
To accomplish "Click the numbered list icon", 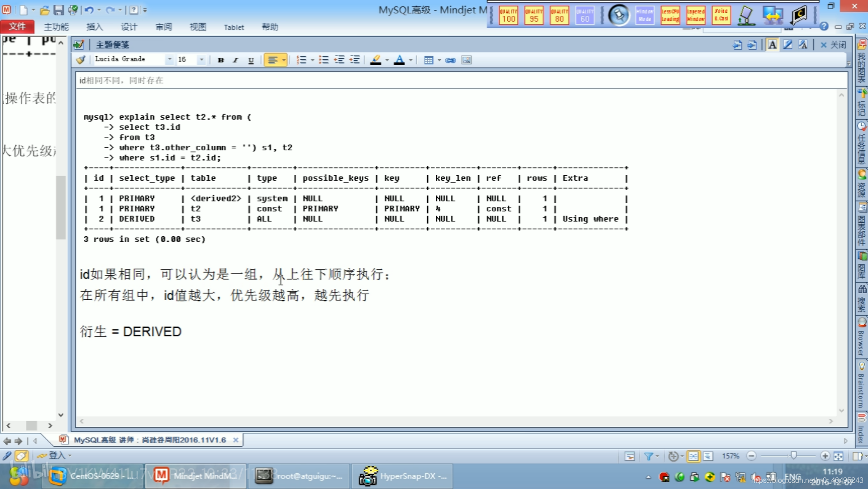I will 301,60.
